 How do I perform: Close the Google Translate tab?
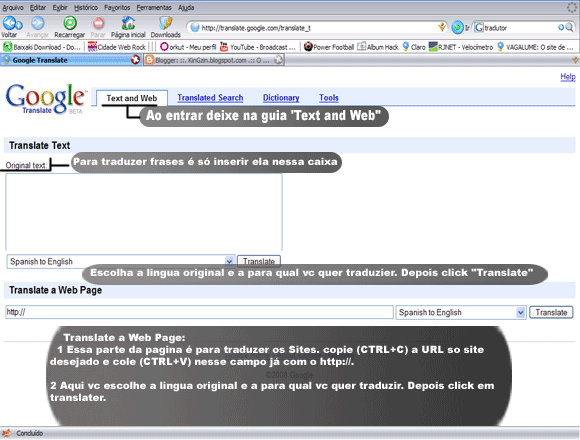pyautogui.click(x=136, y=60)
